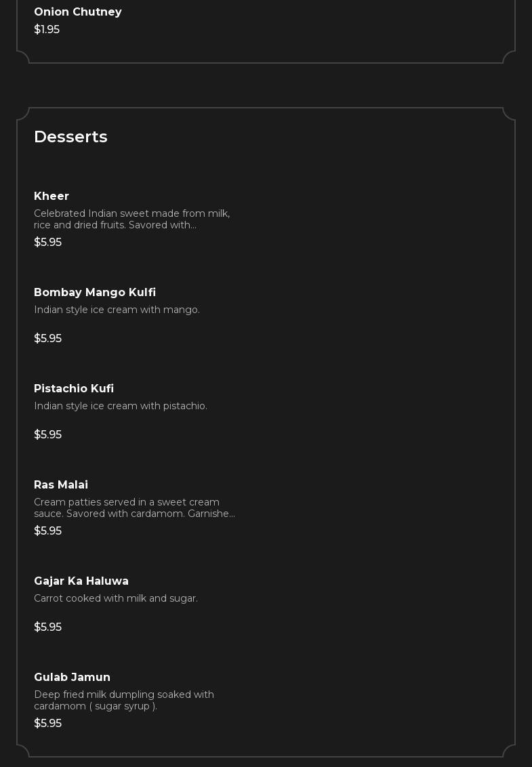532x767 pixels.
Task: Open the Onion Chutney menu item
Action: (x=78, y=12)
